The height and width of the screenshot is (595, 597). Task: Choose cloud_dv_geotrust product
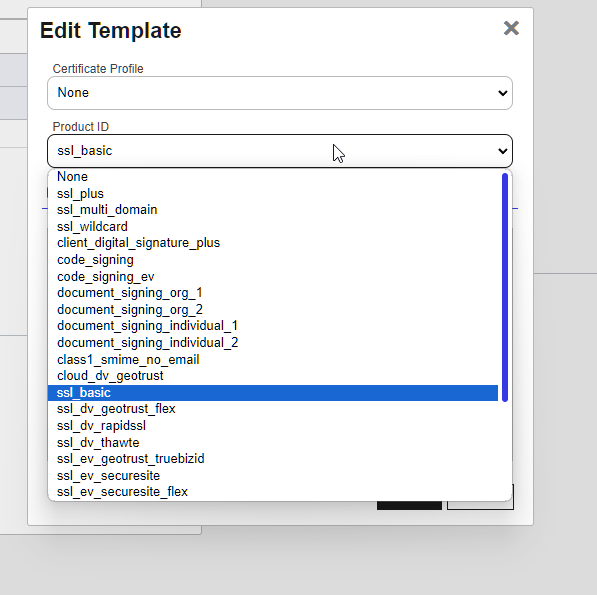click(x=273, y=376)
